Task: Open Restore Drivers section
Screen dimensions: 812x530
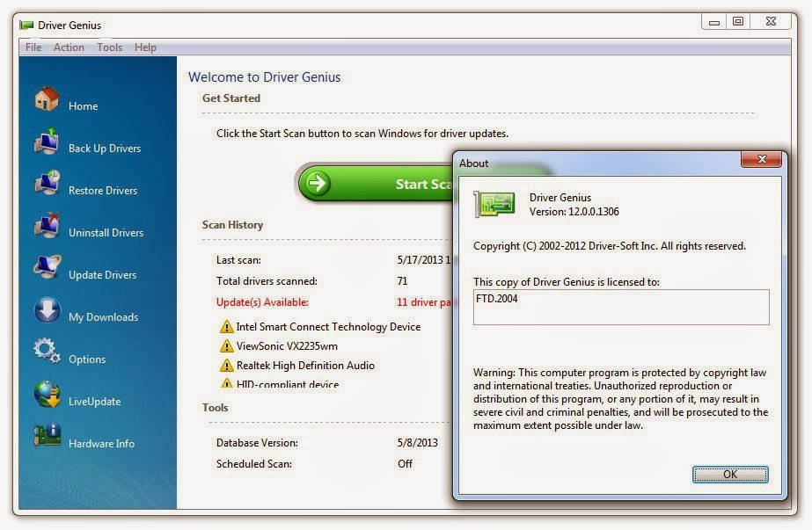Action: [103, 191]
